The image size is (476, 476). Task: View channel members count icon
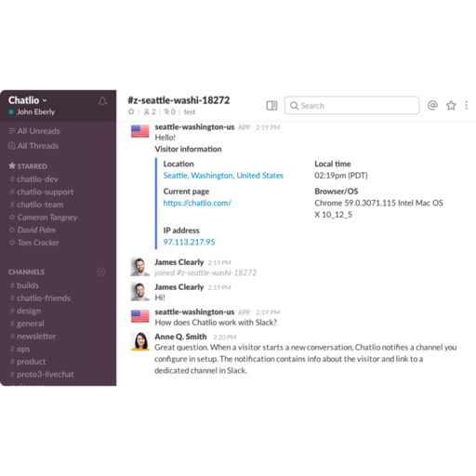150,112
